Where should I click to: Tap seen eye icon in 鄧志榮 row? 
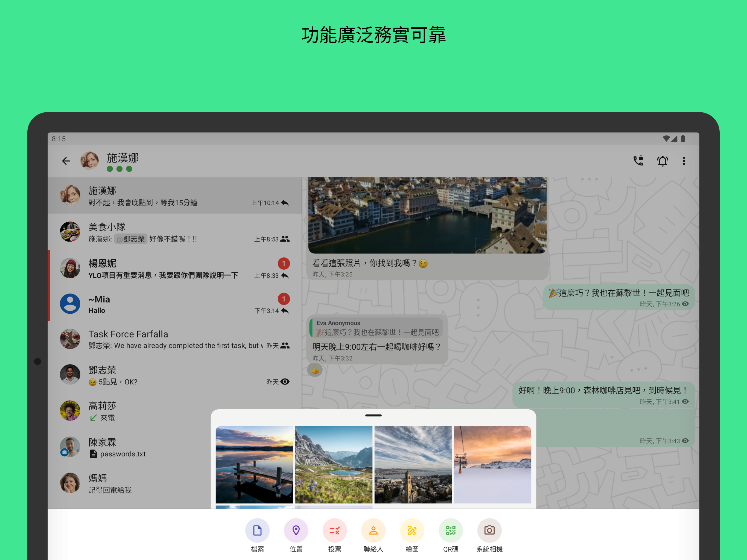(285, 382)
